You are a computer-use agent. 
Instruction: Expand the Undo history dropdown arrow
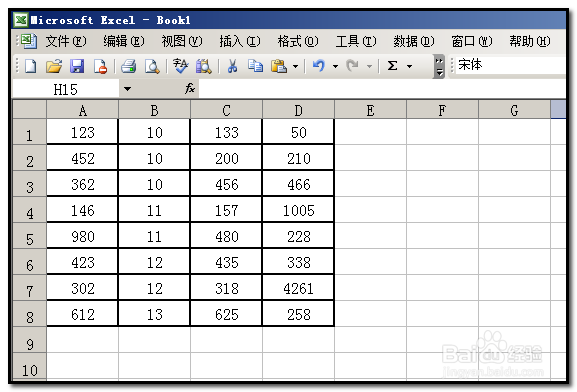click(x=335, y=67)
